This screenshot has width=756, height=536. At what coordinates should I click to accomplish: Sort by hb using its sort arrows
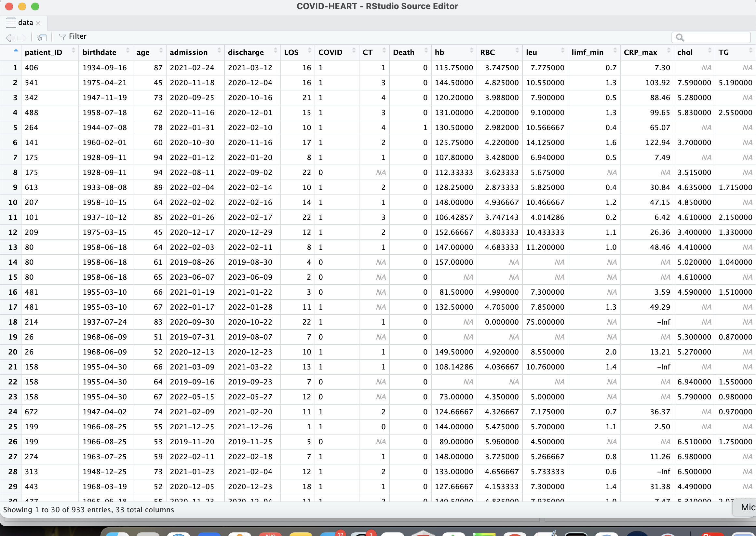pos(471,50)
